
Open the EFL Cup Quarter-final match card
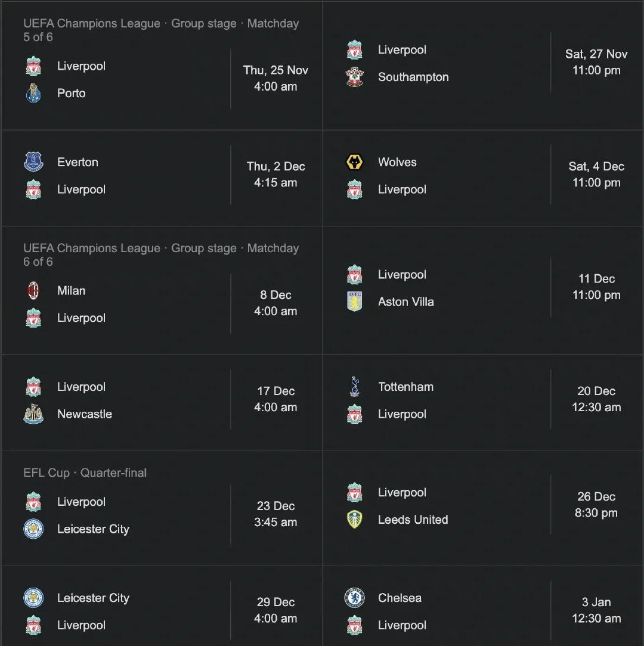(x=162, y=508)
